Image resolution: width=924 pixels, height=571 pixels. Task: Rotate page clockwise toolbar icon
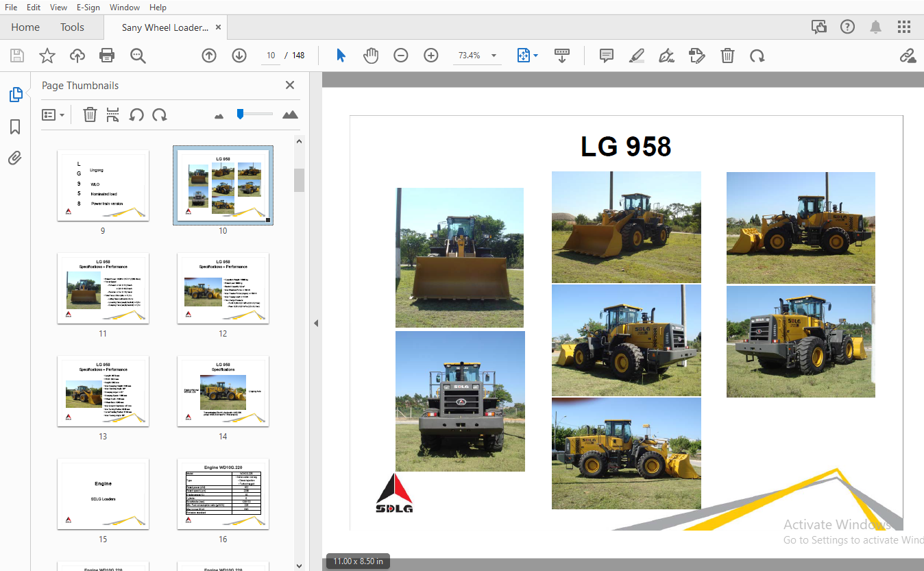point(757,56)
